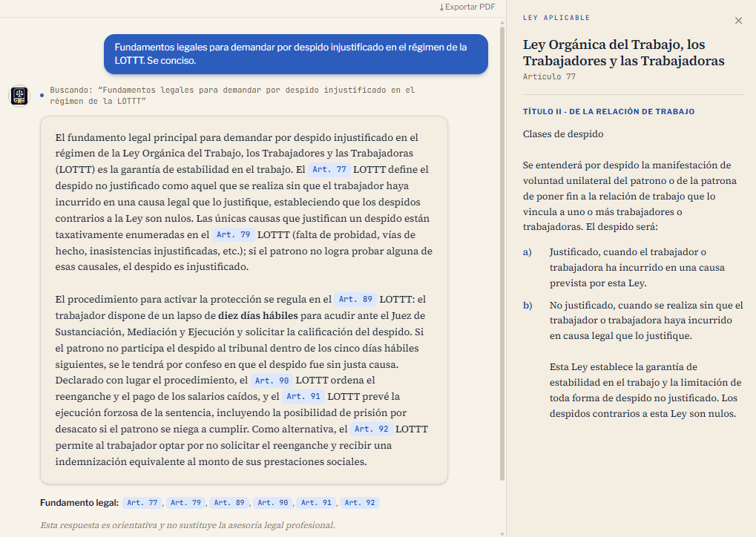Select Art. 91 chip in Fundamento legal row

point(316,503)
